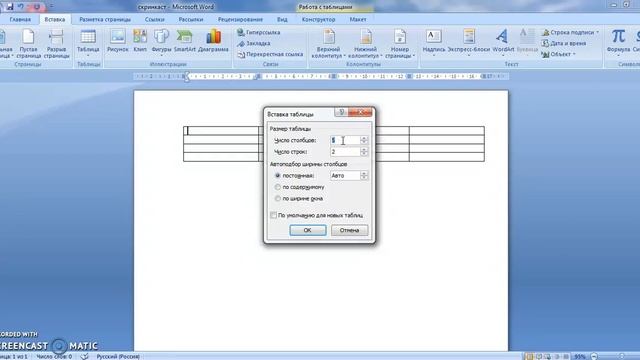Cancel the dialog with Отмена
Image resolution: width=640 pixels, height=360 pixels.
(x=349, y=230)
